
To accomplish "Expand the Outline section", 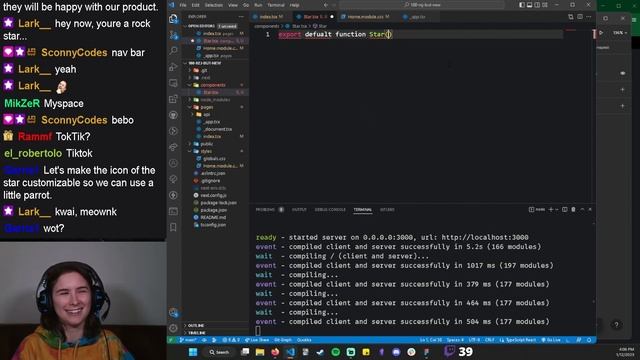I will click(x=196, y=325).
